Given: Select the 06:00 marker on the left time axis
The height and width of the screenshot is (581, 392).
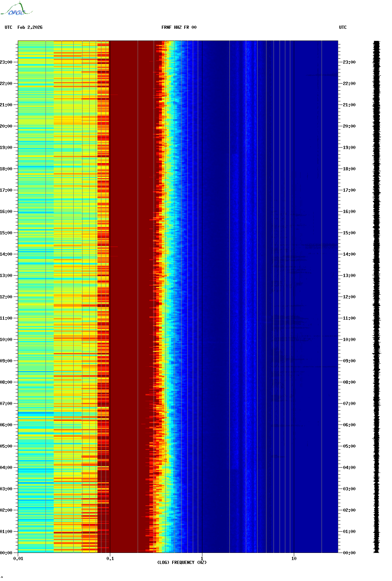Looking at the screenshot, I should coord(6,425).
